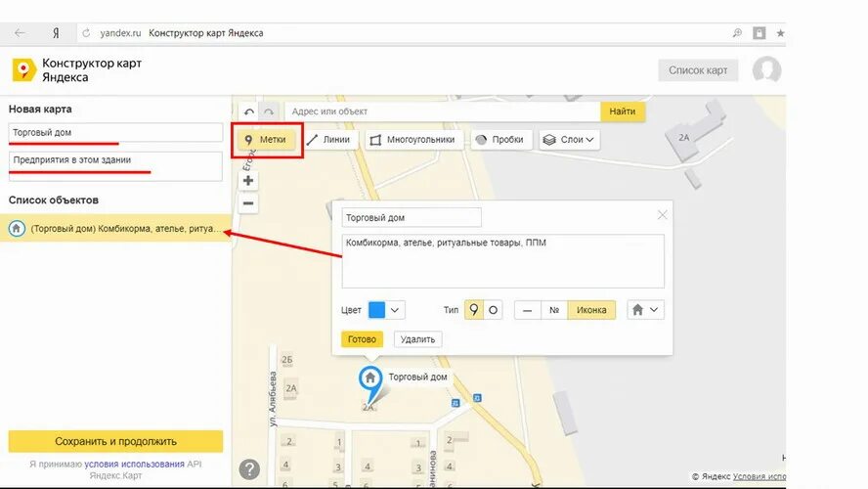Screen dimensions: 868x489
Task: Open the user profile avatar
Action: point(766,70)
